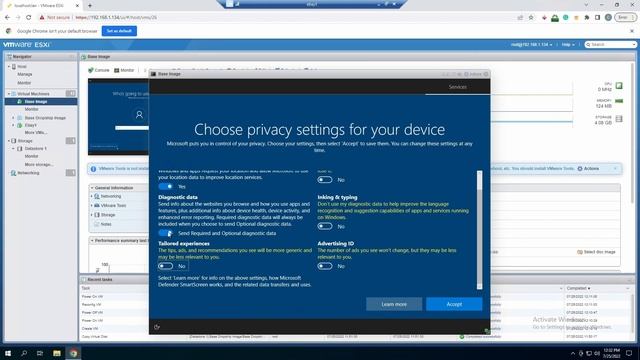
Task: Collapse the Datastore 1 node
Action: [13, 149]
